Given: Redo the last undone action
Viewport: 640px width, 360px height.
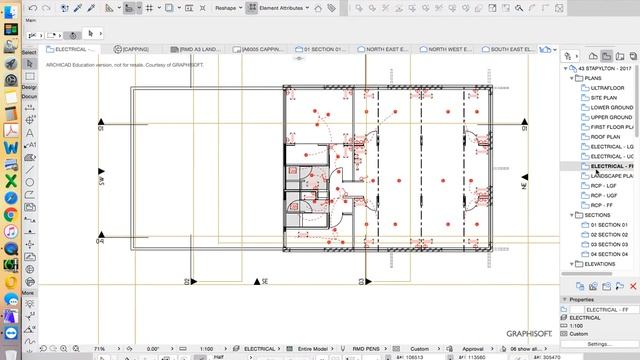Looking at the screenshot, I should click(x=46, y=8).
